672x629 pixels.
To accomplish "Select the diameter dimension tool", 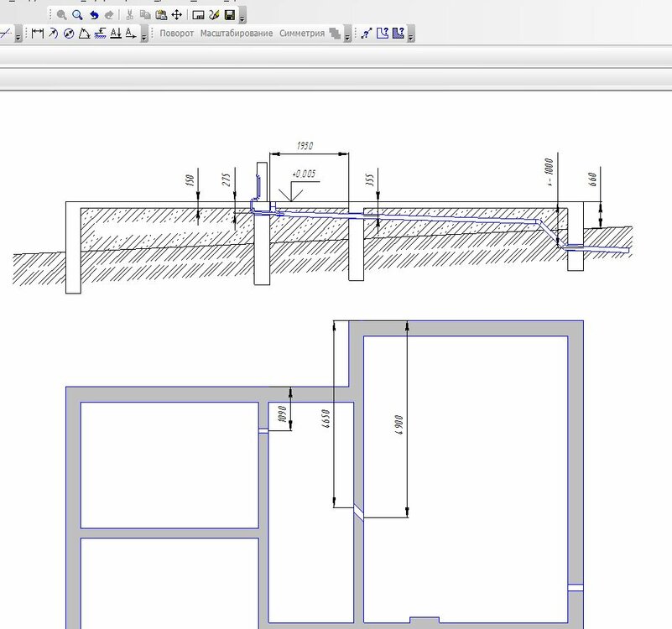I will tap(69, 34).
